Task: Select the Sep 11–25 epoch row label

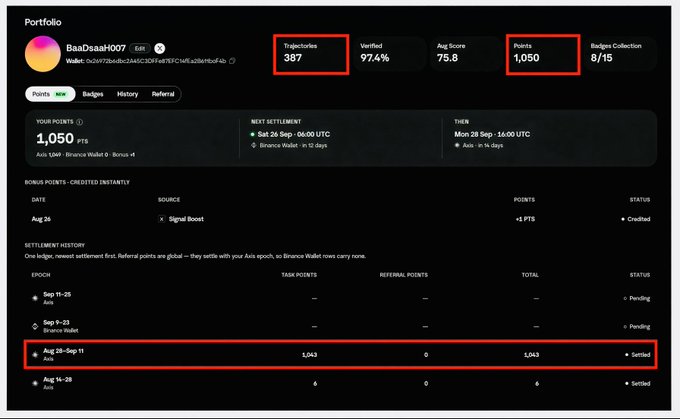Action: [57, 295]
